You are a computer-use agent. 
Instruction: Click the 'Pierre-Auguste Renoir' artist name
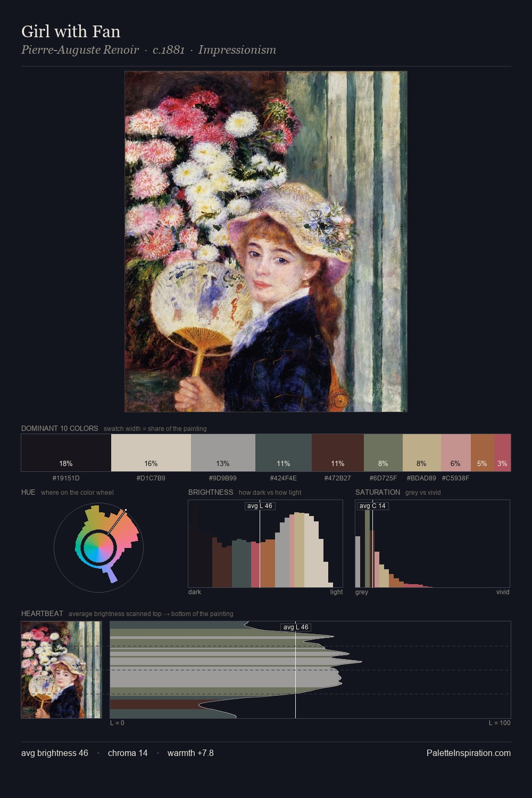80,50
